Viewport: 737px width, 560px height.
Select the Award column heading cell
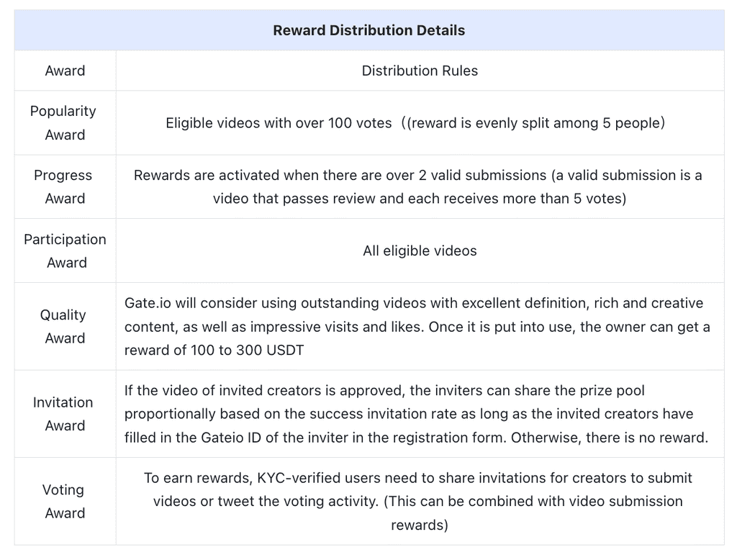[x=65, y=71]
